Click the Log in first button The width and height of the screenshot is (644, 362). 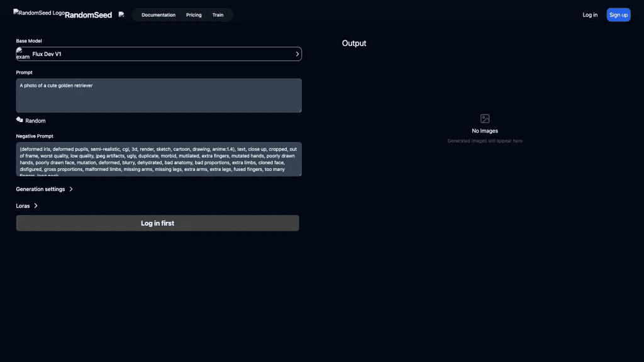coord(158,223)
